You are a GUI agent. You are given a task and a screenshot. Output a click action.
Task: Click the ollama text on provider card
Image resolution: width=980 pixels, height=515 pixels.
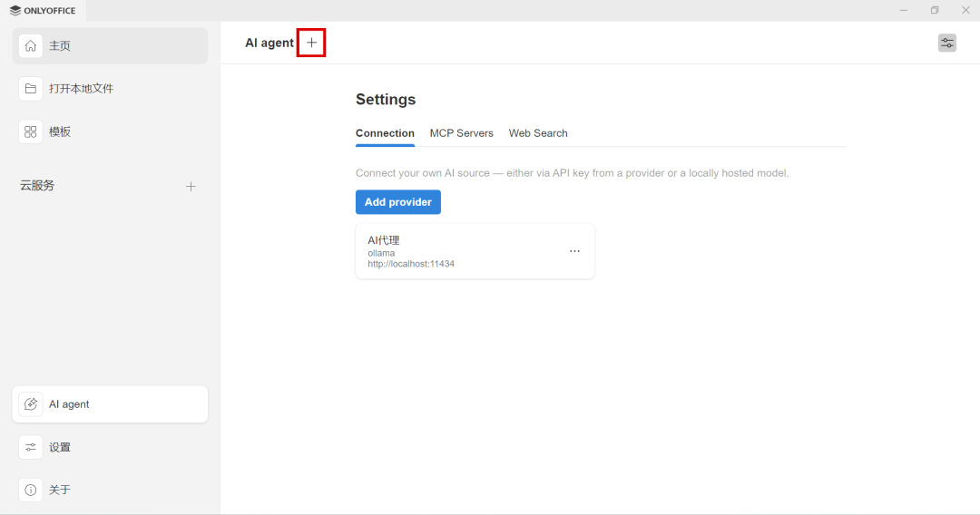[381, 254]
